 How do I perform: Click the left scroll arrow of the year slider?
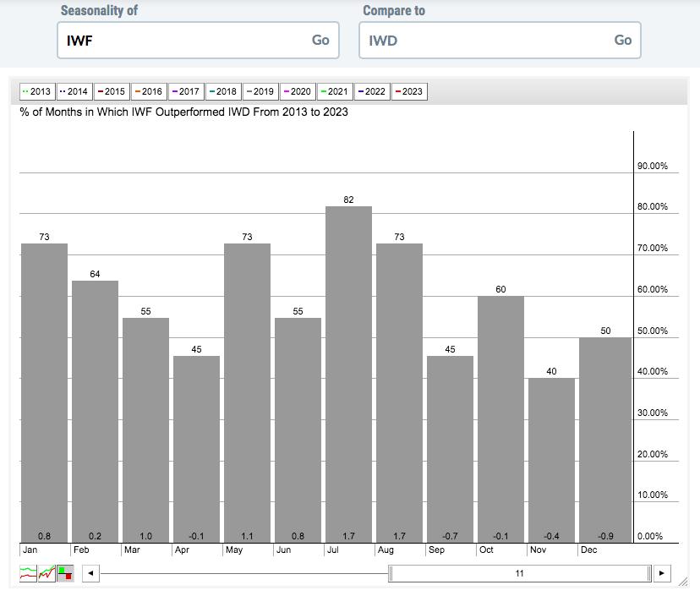click(x=90, y=574)
